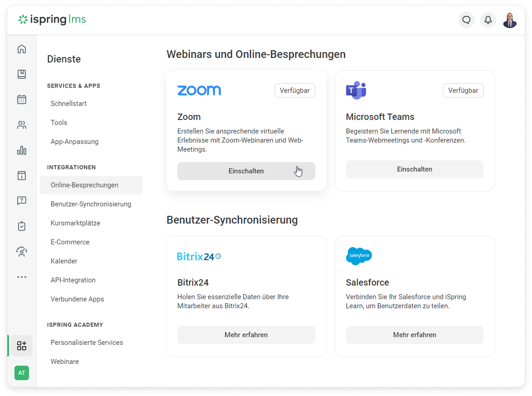Select Online-Besprechungen in Integrationen

[x=91, y=185]
